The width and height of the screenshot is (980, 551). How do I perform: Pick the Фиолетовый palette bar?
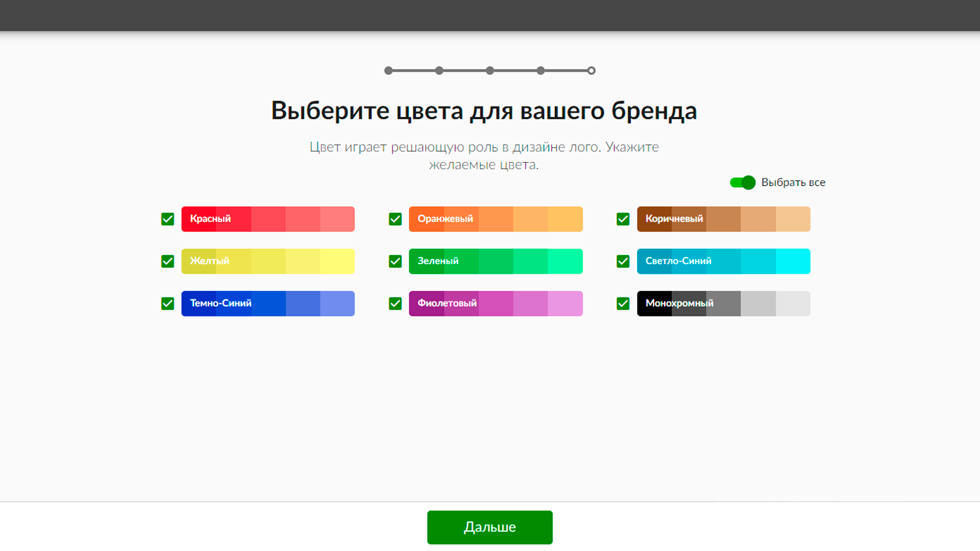(496, 304)
